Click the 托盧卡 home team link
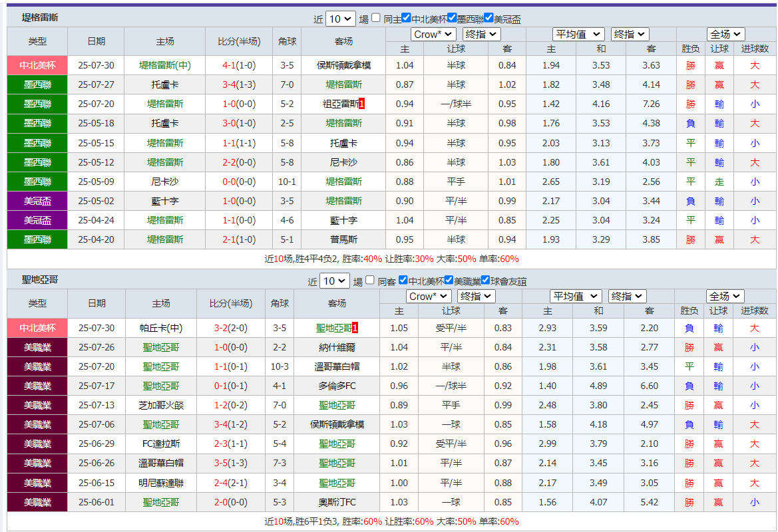Image resolution: width=778 pixels, height=532 pixels. pyautogui.click(x=164, y=85)
